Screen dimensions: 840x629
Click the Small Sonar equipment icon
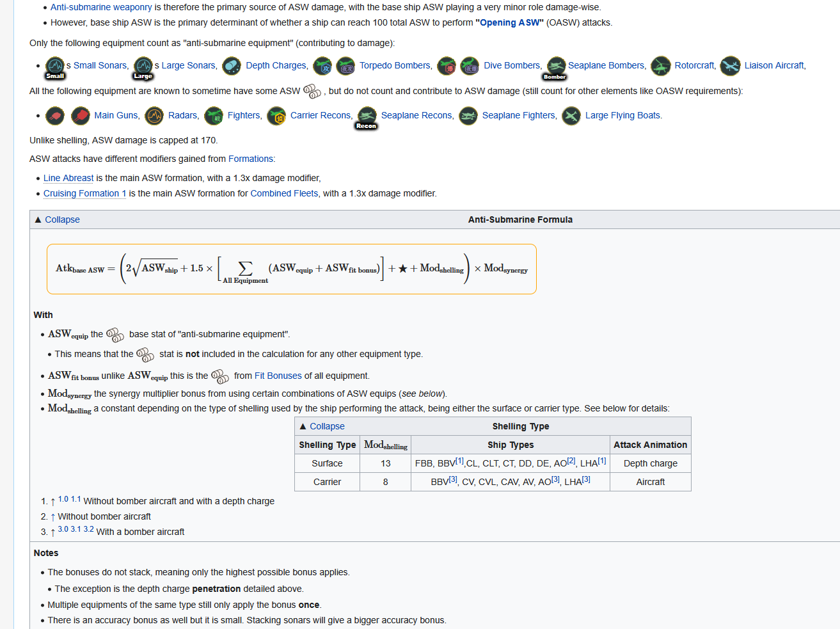tap(55, 65)
